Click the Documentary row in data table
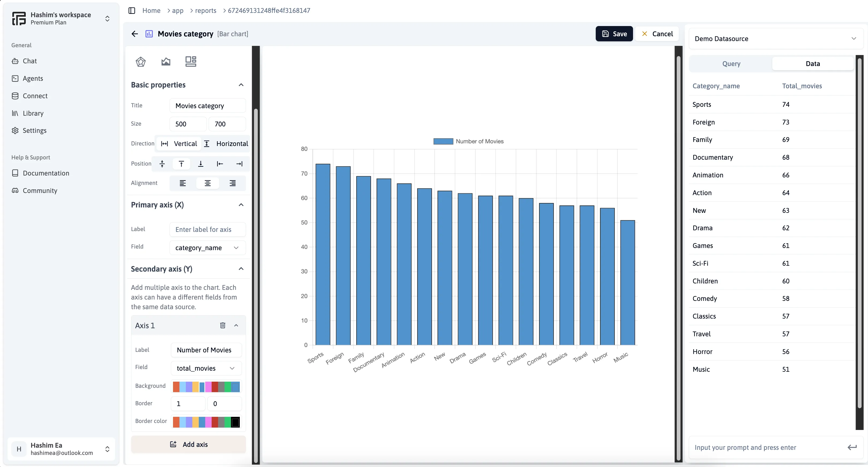The width and height of the screenshot is (868, 467). [772, 158]
